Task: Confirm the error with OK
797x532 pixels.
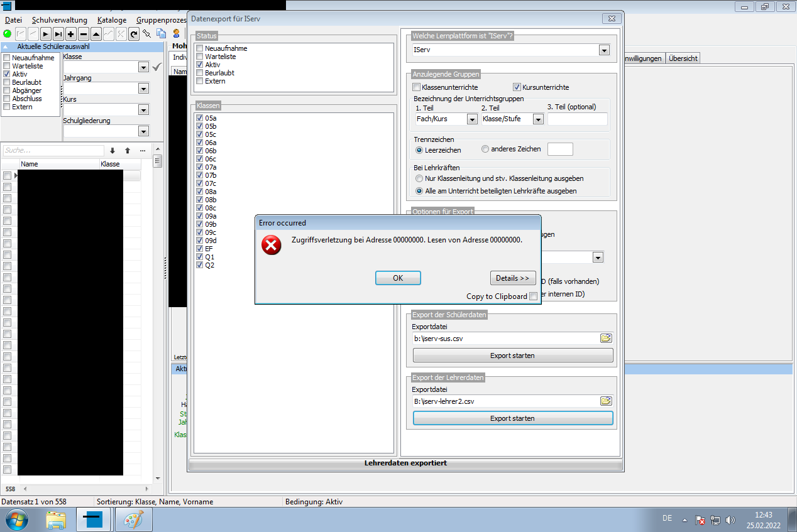Action: pos(398,278)
